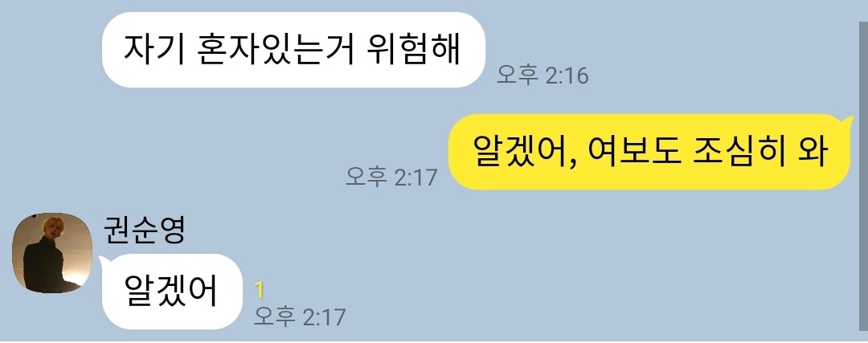Click '알겠어' at the start of the yellow bubble
This screenshot has height=343, width=868.
tap(520, 152)
